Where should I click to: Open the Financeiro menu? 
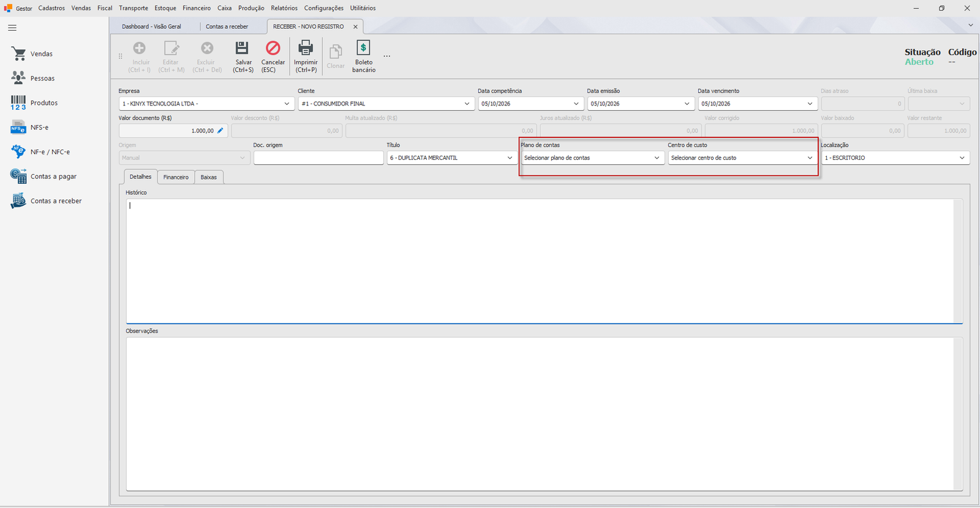197,8
